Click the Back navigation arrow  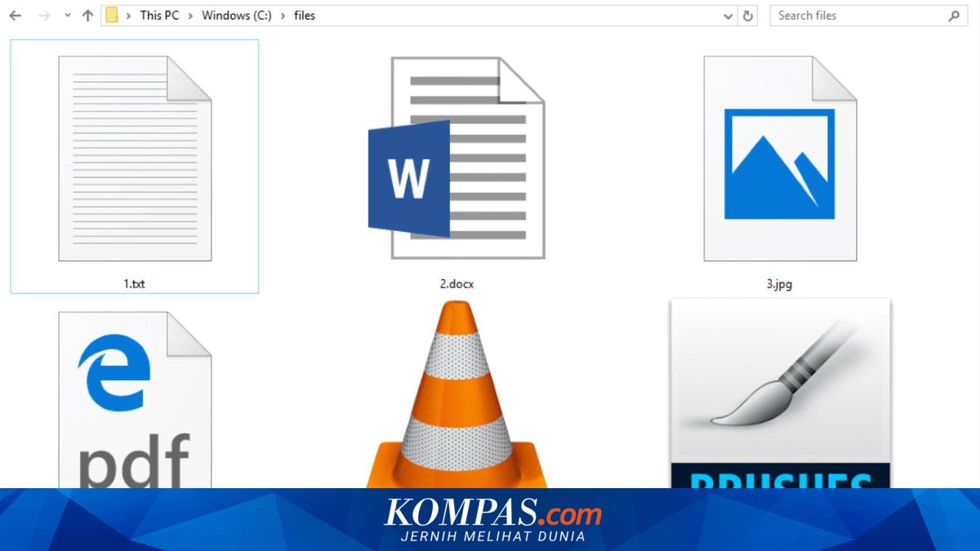(15, 16)
